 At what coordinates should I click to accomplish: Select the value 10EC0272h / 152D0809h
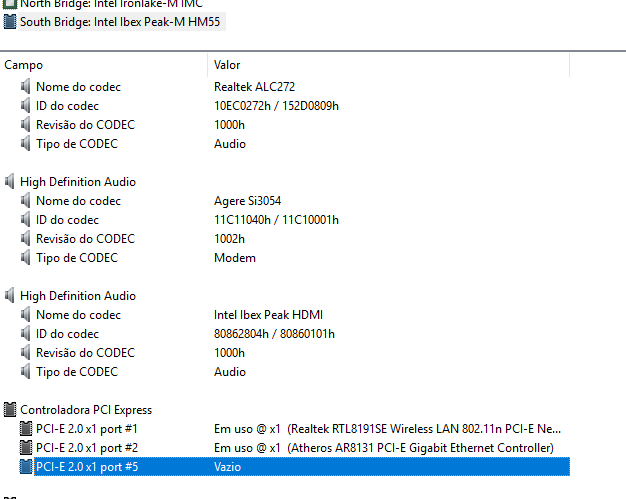pyautogui.click(x=276, y=106)
